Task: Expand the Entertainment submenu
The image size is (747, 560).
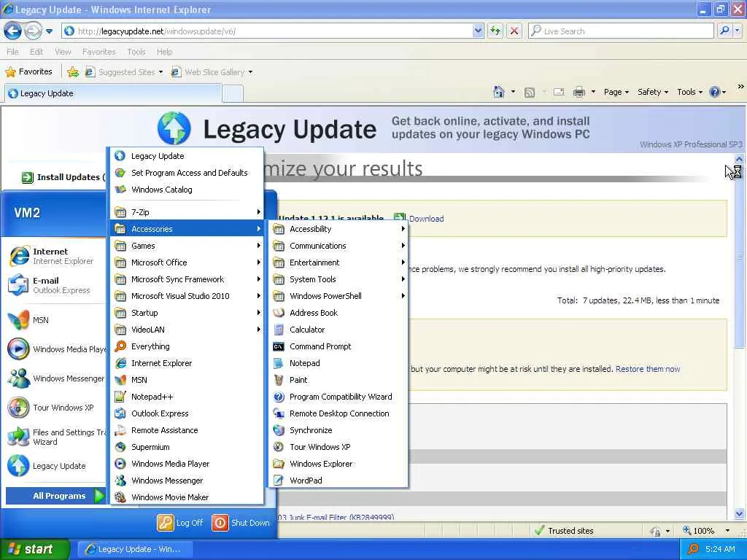Action: (338, 262)
